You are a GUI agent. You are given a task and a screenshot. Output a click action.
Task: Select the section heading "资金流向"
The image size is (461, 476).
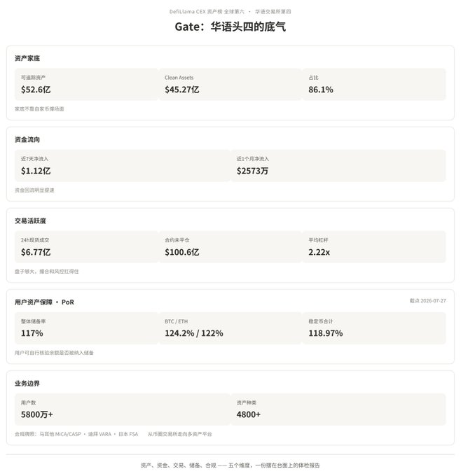pos(27,139)
